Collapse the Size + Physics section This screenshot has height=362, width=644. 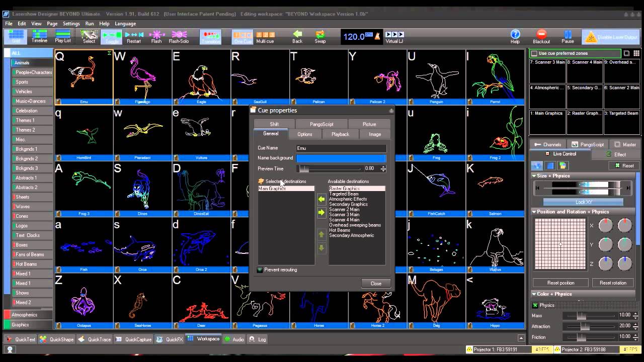pos(534,176)
